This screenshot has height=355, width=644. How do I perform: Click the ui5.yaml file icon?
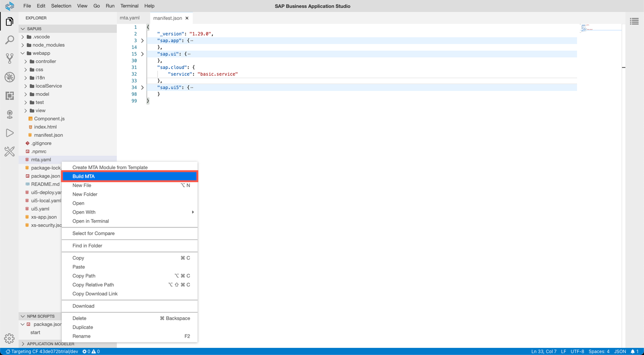[28, 209]
